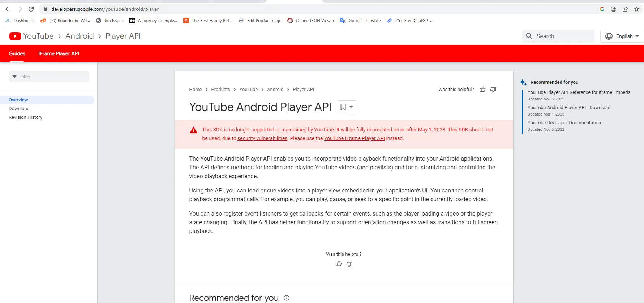The height and width of the screenshot is (303, 644).
Task: Open the 25+ Free ChatGPT bookmark
Action: coord(410,21)
